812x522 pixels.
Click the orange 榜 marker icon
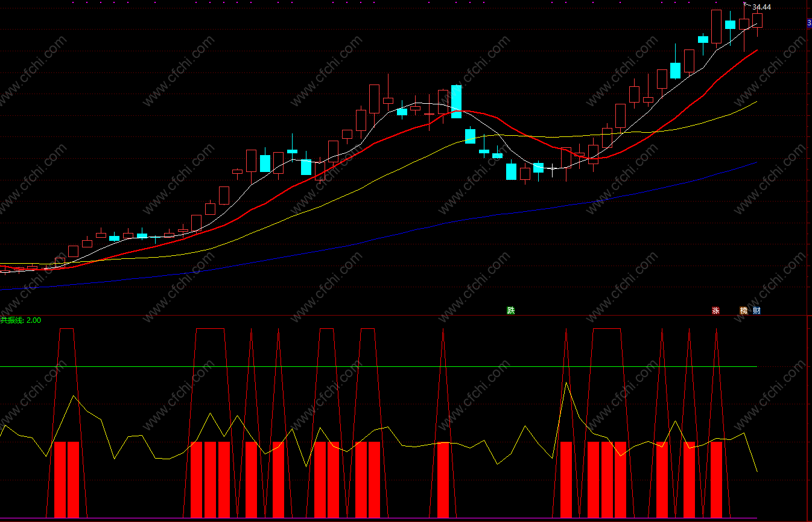[x=744, y=311]
